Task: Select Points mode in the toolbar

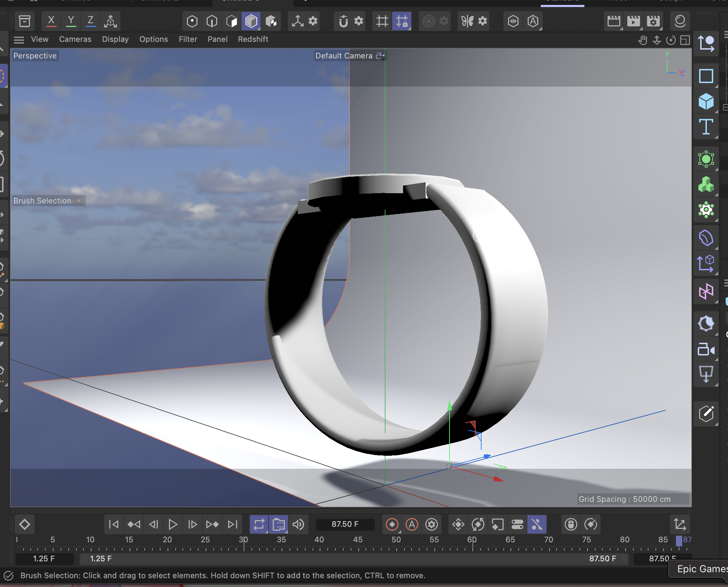Action: click(192, 21)
